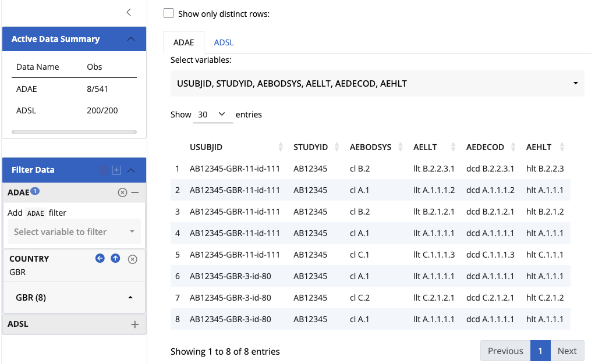Expand the ADSL filter section
The height and width of the screenshot is (364, 595).
click(x=135, y=324)
